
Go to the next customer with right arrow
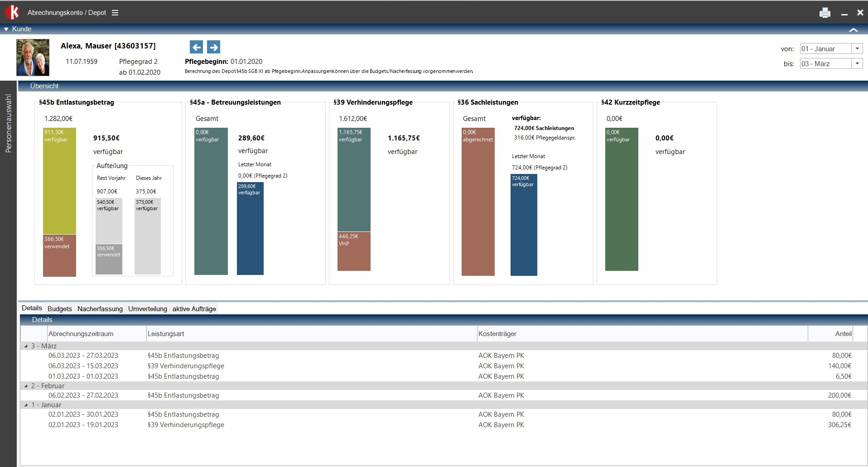point(214,47)
